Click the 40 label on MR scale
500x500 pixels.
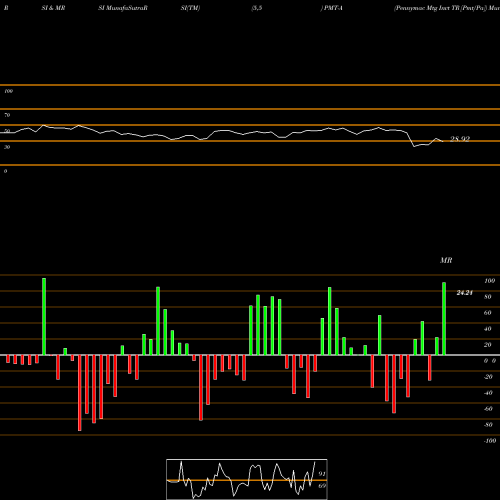click(x=488, y=329)
